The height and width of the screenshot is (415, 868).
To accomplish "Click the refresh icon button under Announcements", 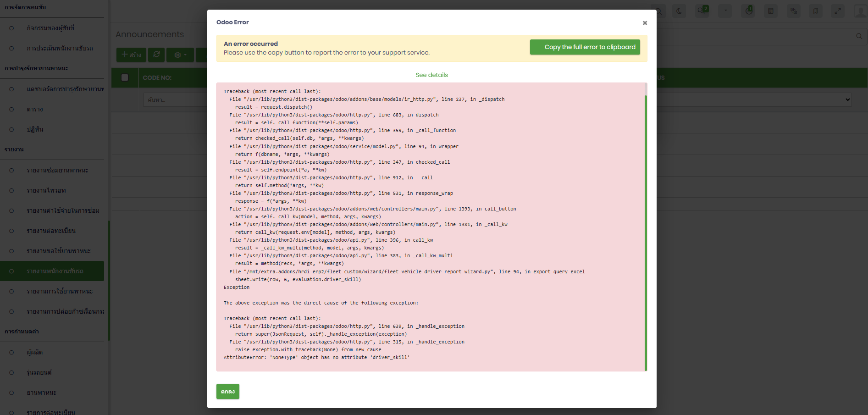I will click(x=156, y=55).
